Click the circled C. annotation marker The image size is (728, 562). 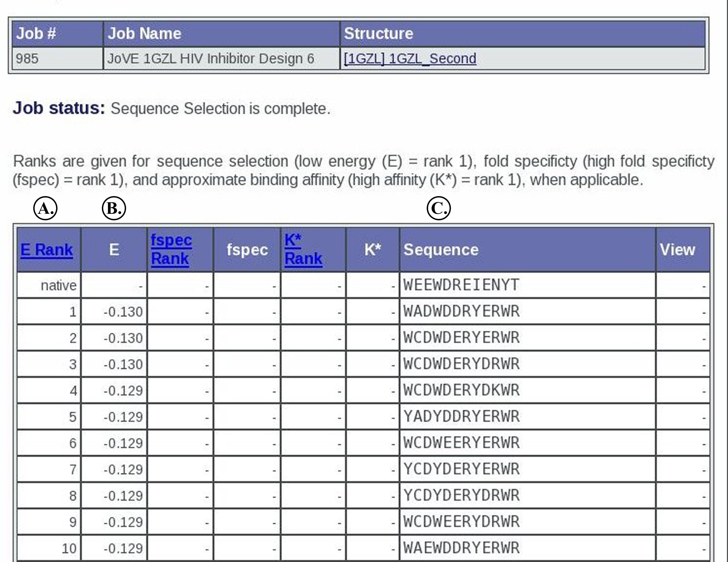[439, 208]
